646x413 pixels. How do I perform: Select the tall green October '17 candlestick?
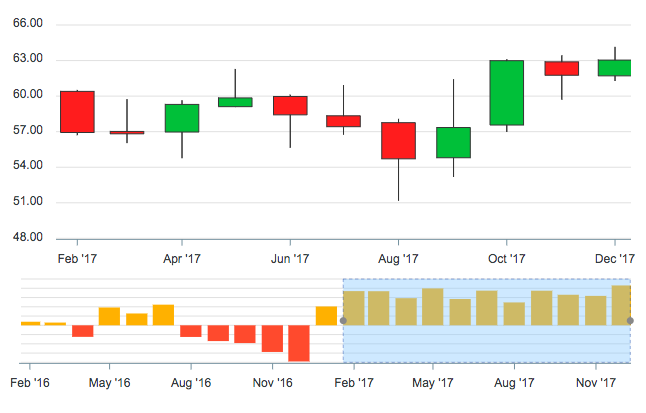point(506,93)
